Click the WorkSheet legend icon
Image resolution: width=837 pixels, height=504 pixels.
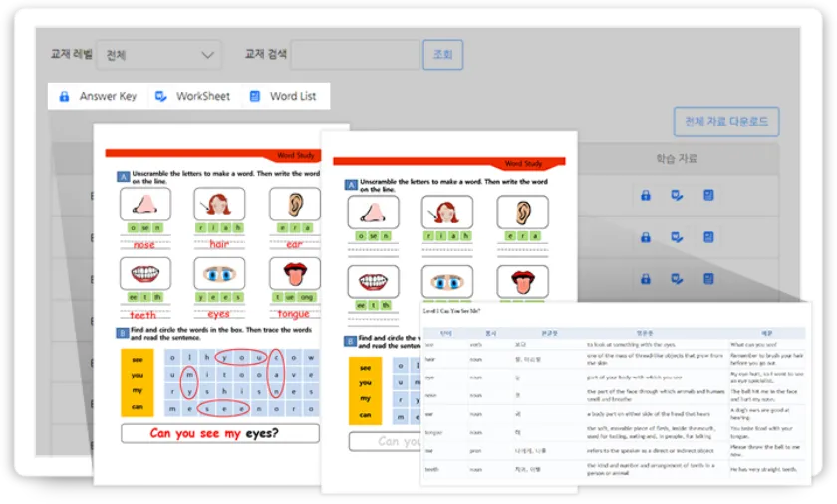click(161, 97)
